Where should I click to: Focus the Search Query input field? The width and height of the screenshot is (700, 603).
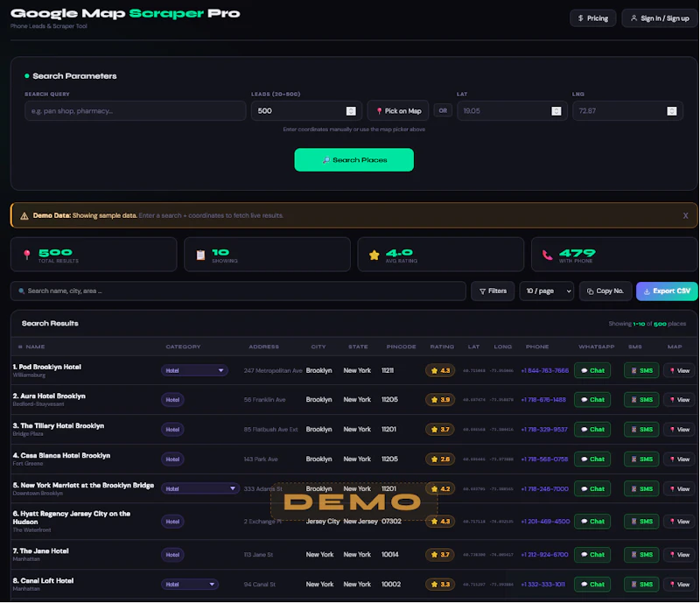pos(136,111)
